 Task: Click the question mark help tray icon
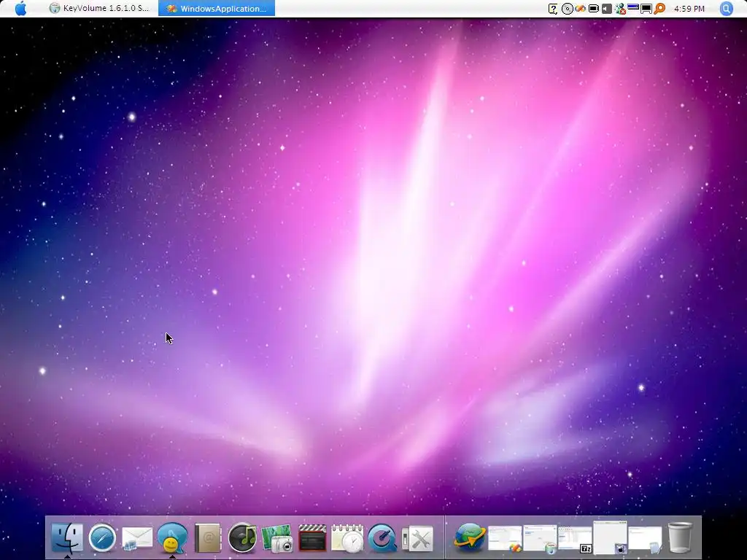tap(553, 9)
